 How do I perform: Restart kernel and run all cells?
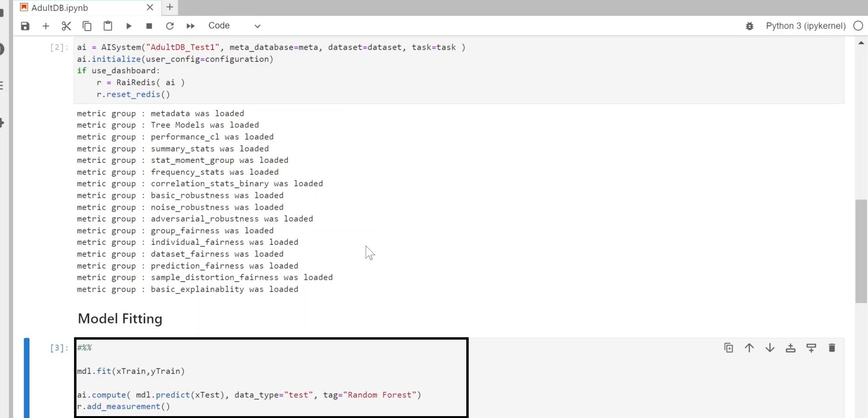click(190, 26)
